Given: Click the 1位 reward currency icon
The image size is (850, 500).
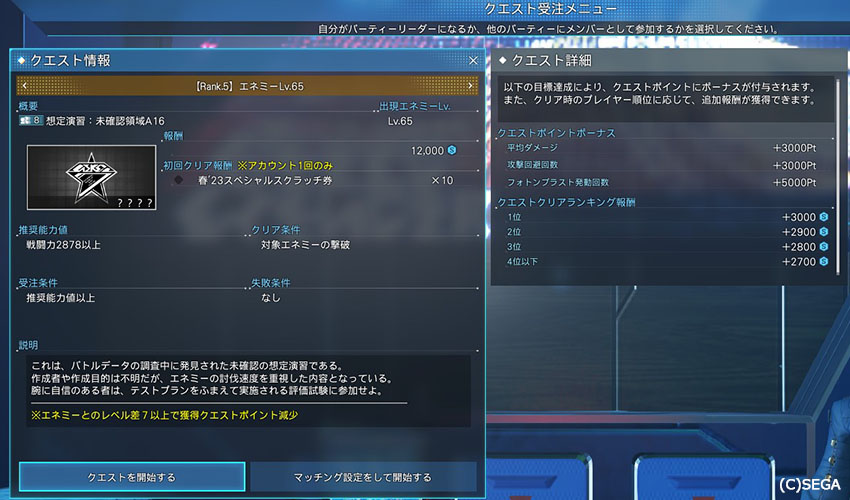Looking at the screenshot, I should tap(824, 217).
